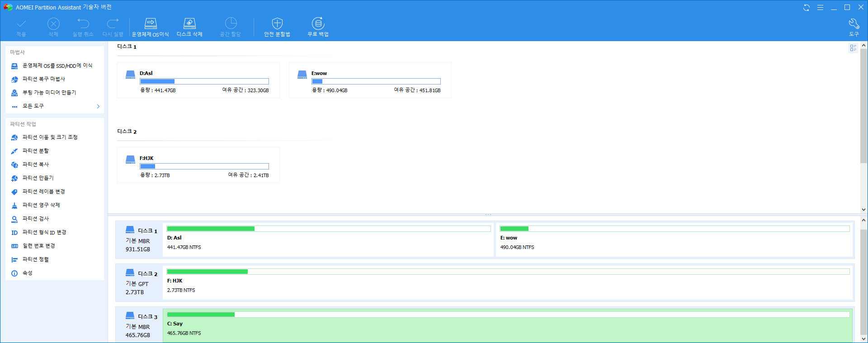This screenshot has height=343, width=868.
Task: Choose 파티션 레이블 변경 operation
Action: [54, 192]
